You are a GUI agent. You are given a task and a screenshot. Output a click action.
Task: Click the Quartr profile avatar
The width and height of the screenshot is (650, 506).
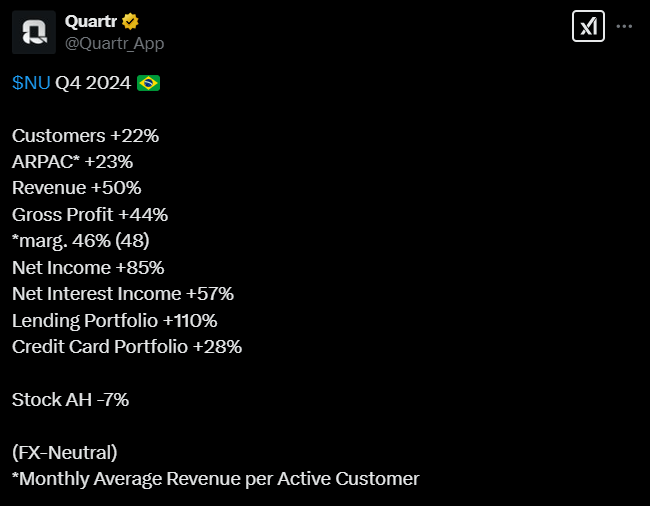[x=33, y=32]
